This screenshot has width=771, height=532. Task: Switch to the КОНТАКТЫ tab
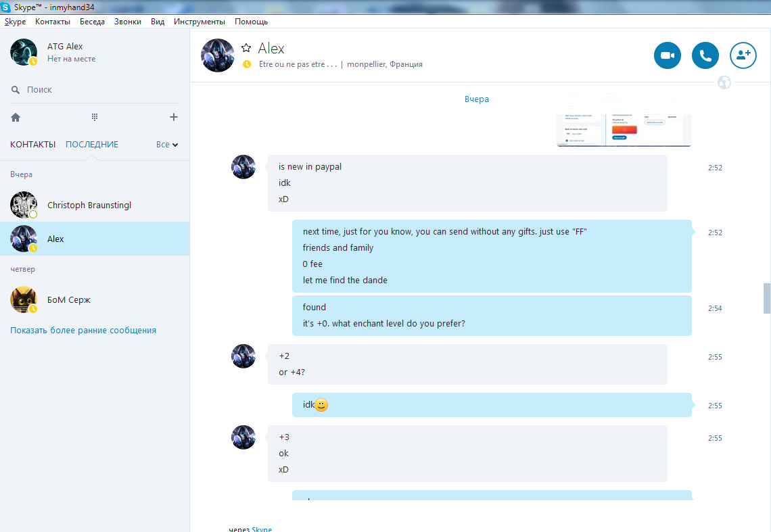33,145
